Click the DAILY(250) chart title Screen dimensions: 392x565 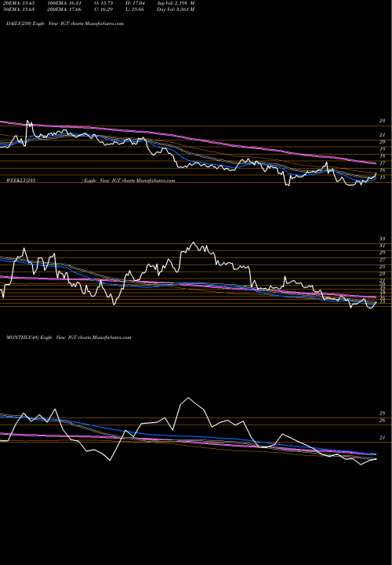pyautogui.click(x=65, y=24)
